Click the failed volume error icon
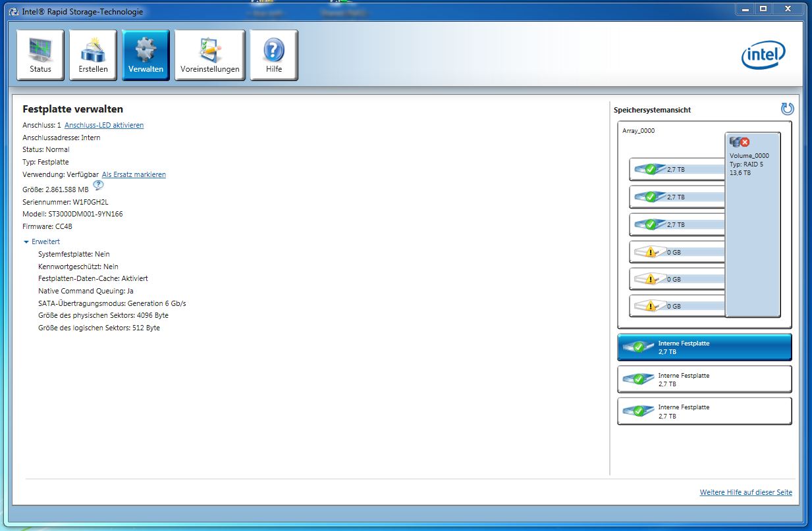Screen dimensions: 812x531 [745, 141]
